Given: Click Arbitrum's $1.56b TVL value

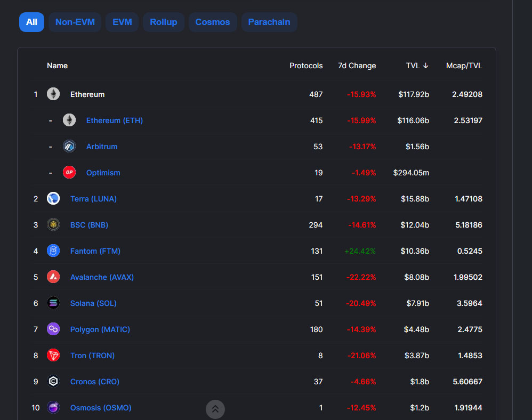Looking at the screenshot, I should (417, 147).
